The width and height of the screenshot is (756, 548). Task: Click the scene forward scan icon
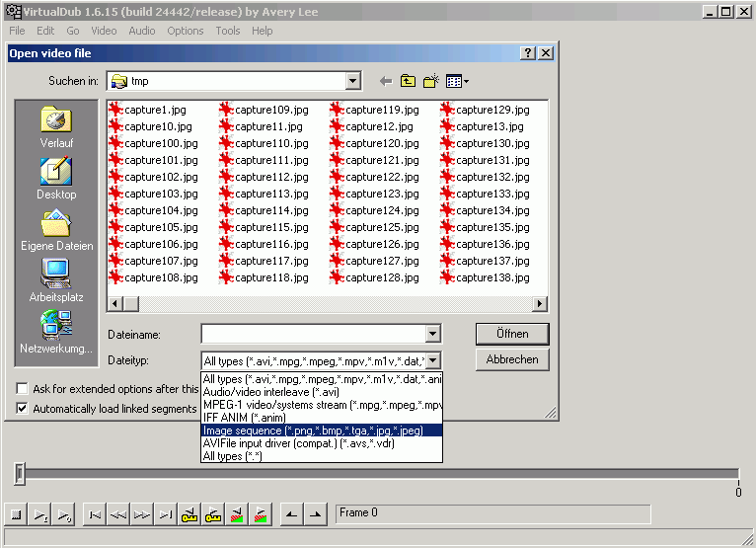(261, 514)
